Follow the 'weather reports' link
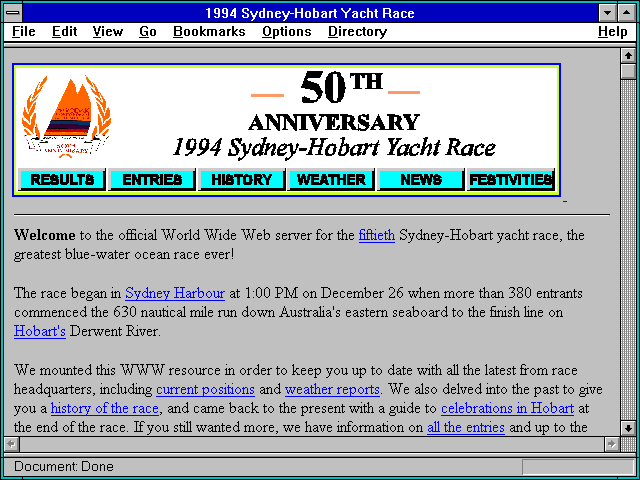Image resolution: width=640 pixels, height=480 pixels. click(x=332, y=389)
